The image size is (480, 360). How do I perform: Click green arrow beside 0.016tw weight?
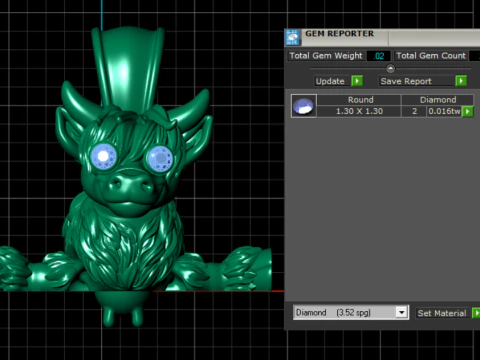pyautogui.click(x=468, y=111)
